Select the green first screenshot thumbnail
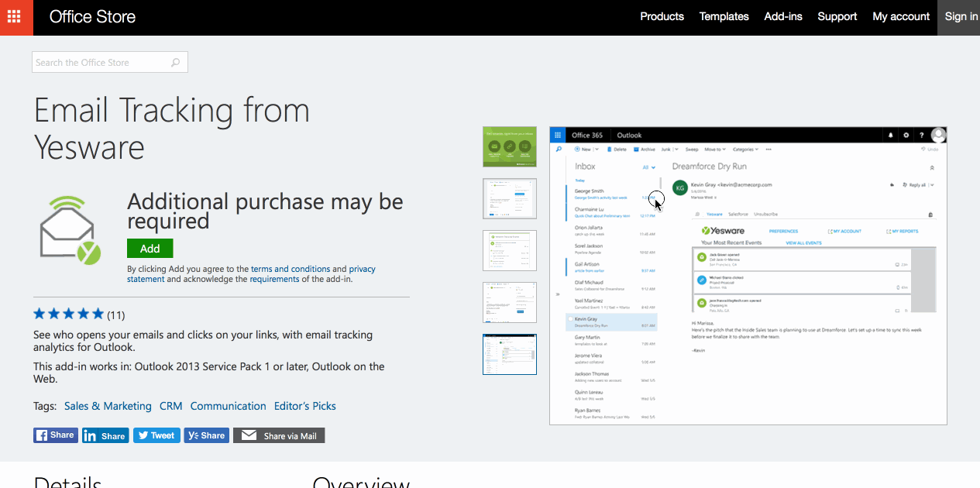This screenshot has width=980, height=488. pyautogui.click(x=510, y=146)
